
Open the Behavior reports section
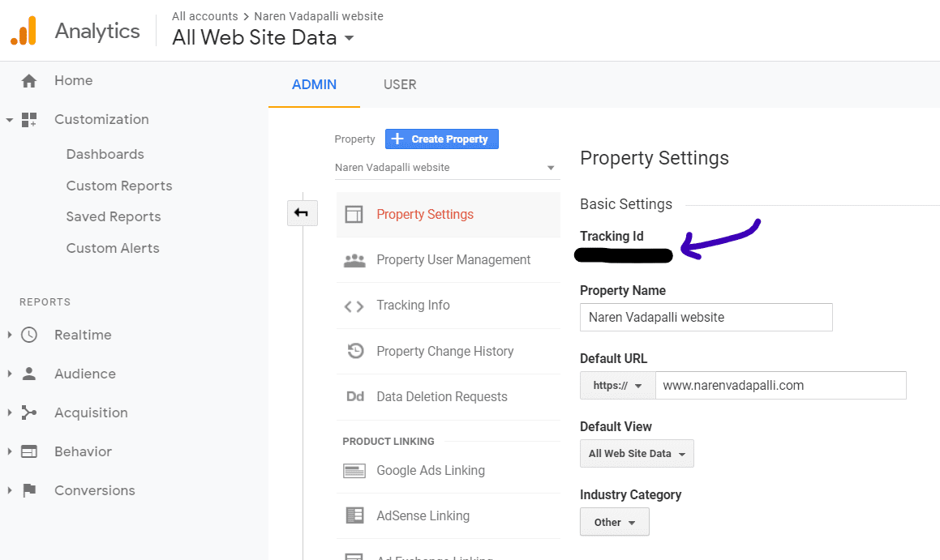[x=84, y=451]
